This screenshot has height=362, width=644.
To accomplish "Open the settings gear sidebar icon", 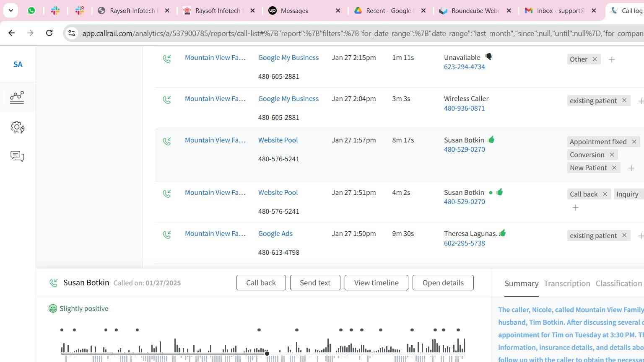I will point(18,127).
